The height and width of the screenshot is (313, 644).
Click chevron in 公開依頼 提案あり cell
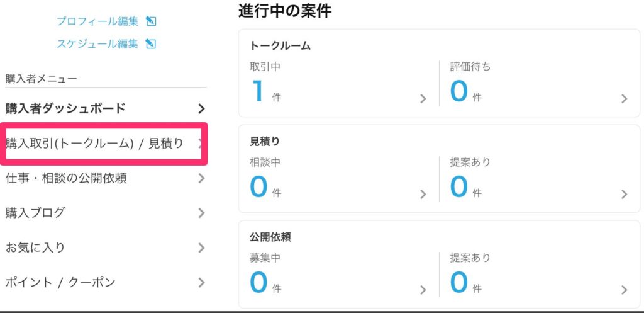(x=625, y=290)
